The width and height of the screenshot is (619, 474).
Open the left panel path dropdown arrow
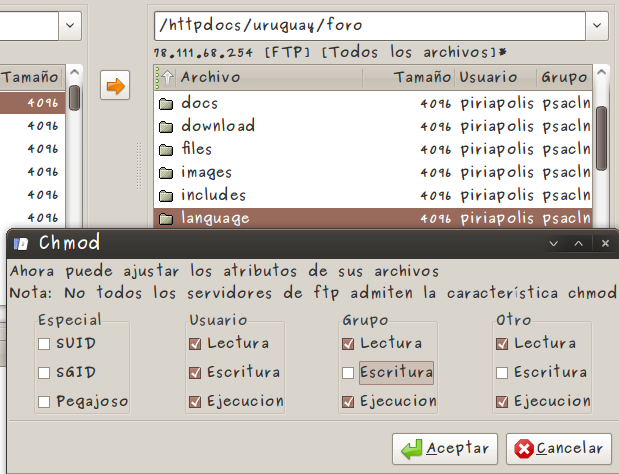tap(70, 26)
